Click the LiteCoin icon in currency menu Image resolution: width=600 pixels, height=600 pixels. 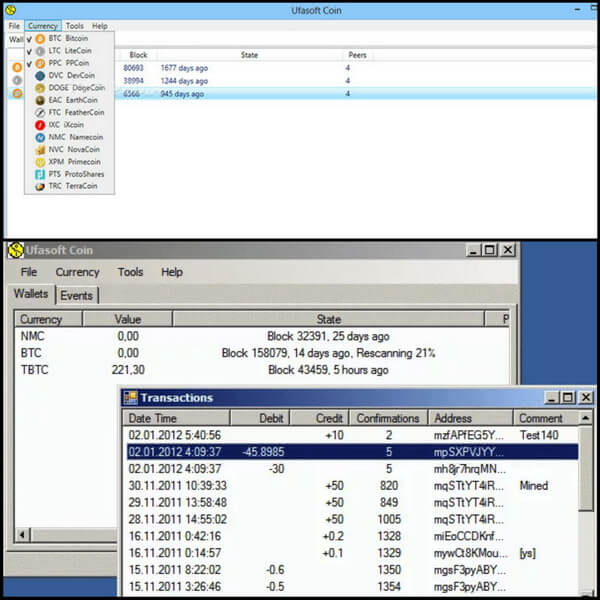pyautogui.click(x=40, y=51)
